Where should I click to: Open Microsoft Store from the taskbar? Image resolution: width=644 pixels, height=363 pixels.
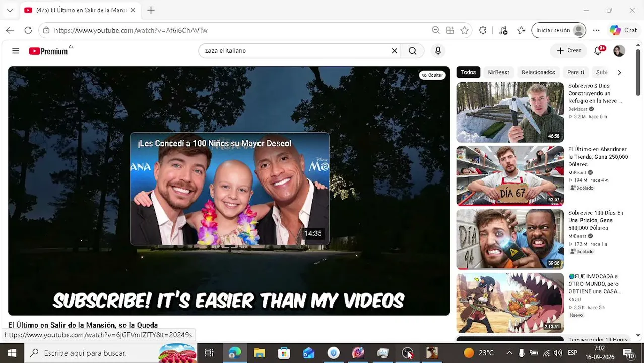[284, 353]
